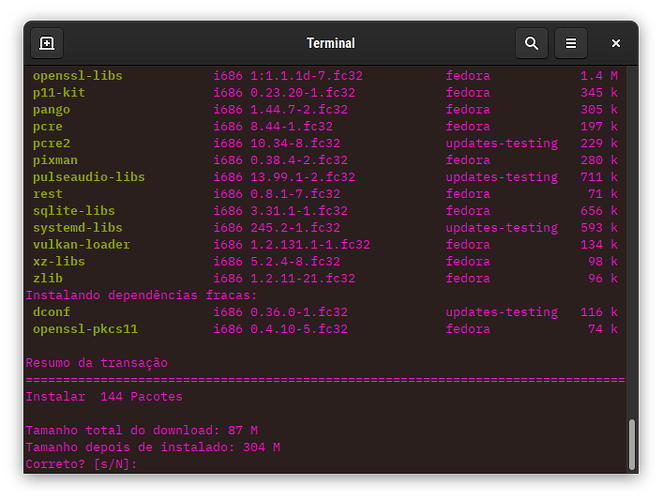
Task: Click the openssl-libs package name
Action: pos(77,76)
